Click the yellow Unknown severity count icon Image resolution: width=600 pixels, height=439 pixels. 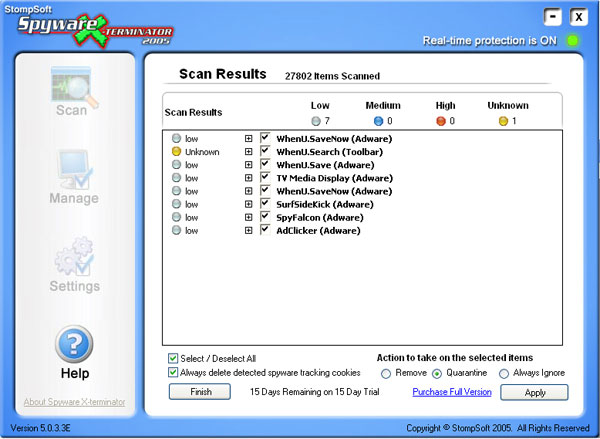coord(503,121)
